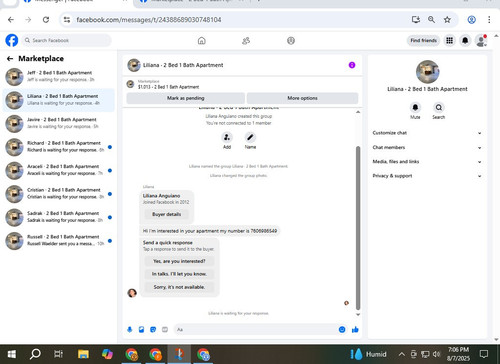Open the taskbar clock and date
This screenshot has height=364, width=500.
(458, 354)
